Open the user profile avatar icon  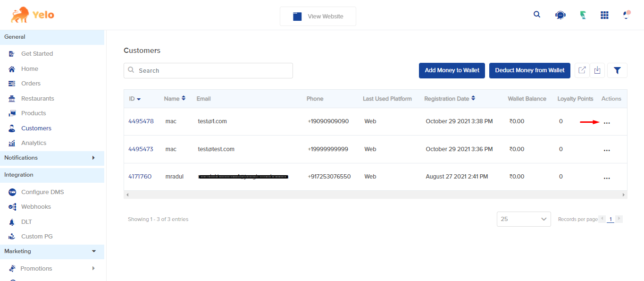pyautogui.click(x=627, y=15)
